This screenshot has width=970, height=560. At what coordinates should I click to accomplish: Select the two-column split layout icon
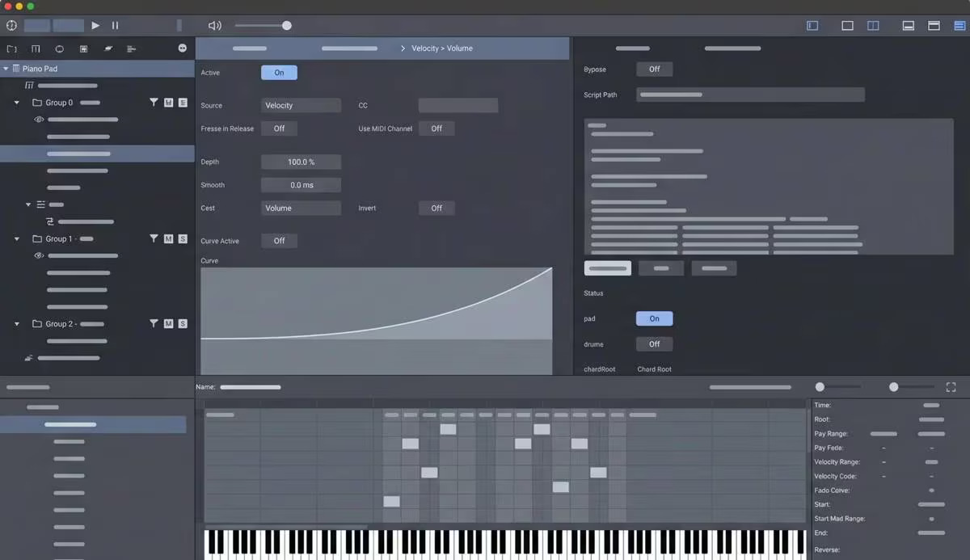click(873, 26)
